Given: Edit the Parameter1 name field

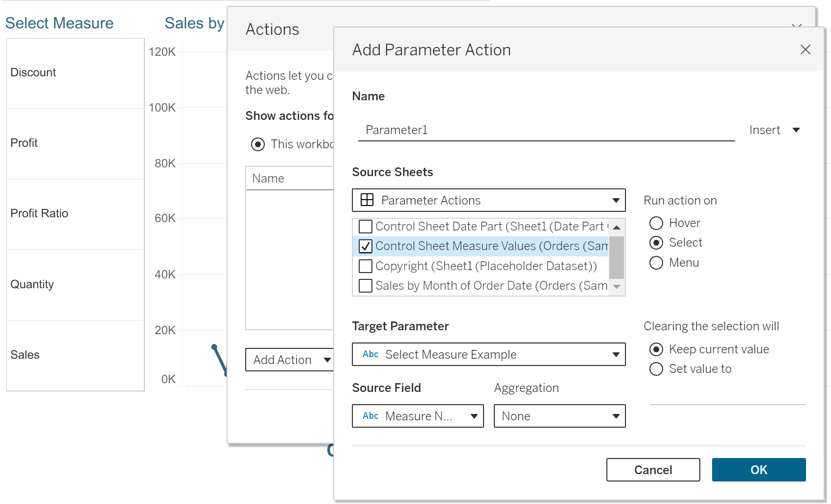Looking at the screenshot, I should point(546,130).
